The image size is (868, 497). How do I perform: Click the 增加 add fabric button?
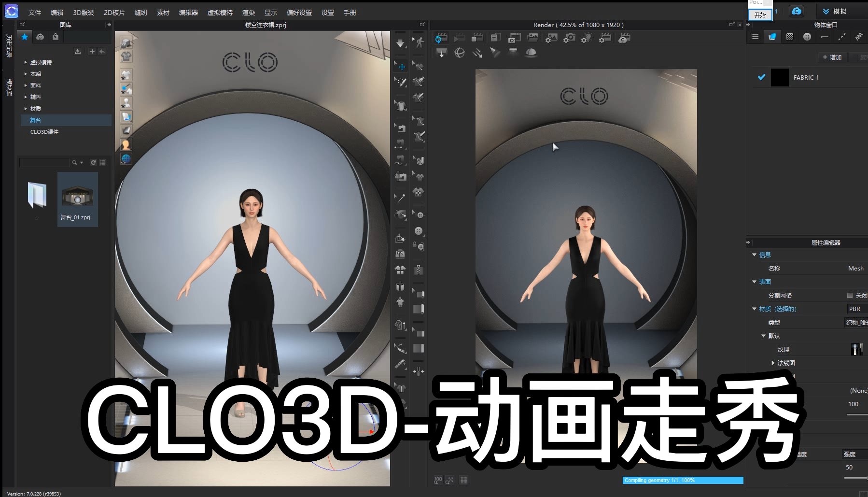(x=832, y=57)
